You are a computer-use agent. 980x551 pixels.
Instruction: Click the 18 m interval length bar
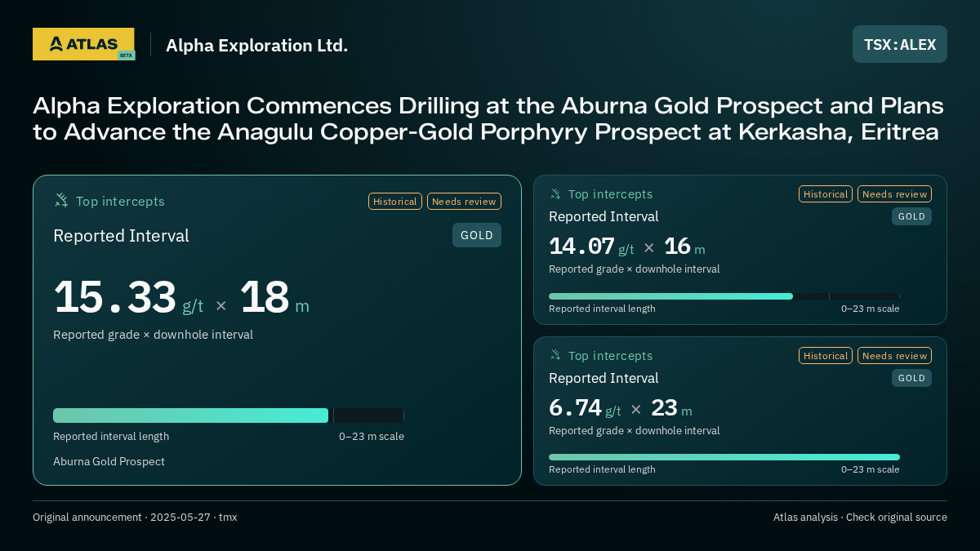click(x=229, y=415)
